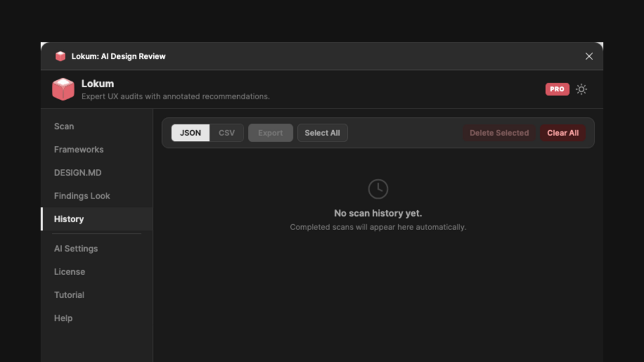Click Delete Selected button

click(499, 133)
